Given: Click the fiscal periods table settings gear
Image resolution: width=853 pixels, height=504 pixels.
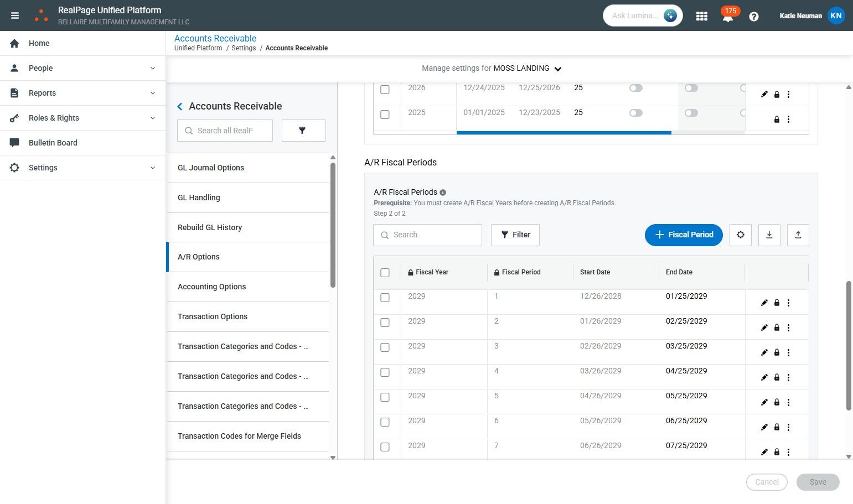Looking at the screenshot, I should tap(740, 235).
